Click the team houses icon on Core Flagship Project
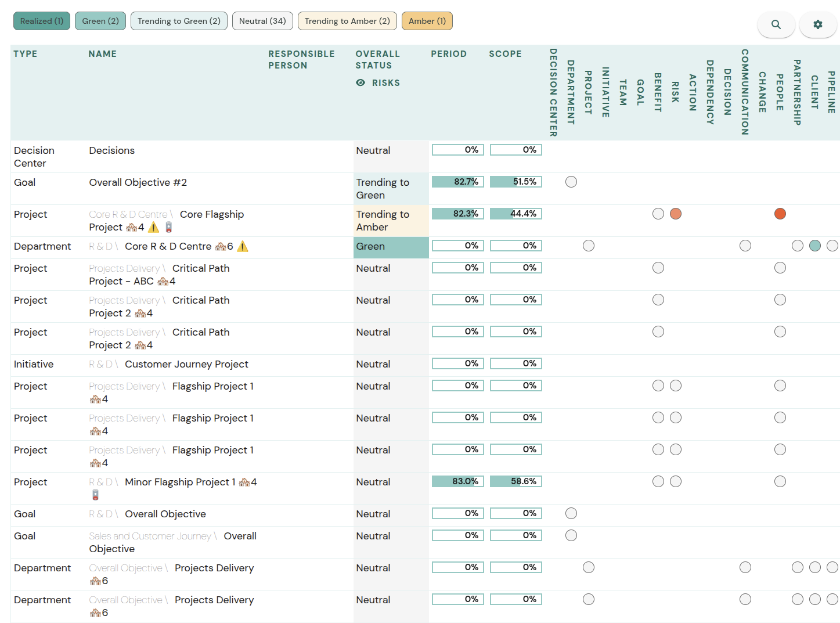840x623 pixels. point(132,227)
